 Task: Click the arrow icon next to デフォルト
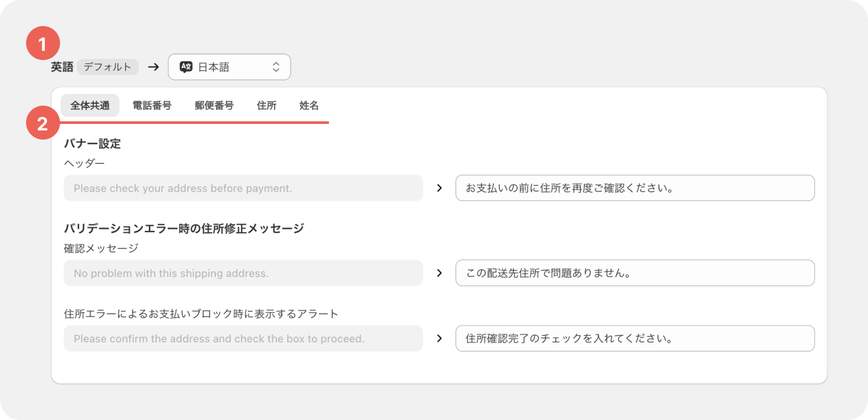153,67
